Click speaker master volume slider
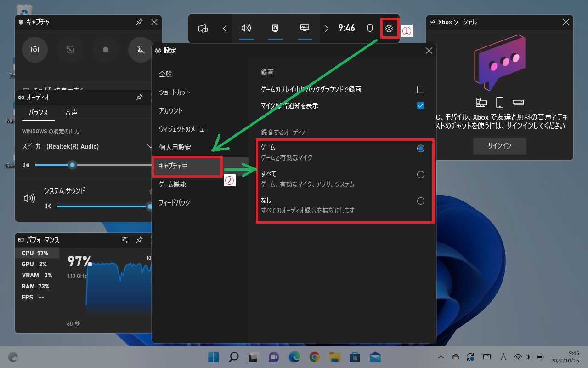Screen dimensions: 588x368 [x=93, y=165]
